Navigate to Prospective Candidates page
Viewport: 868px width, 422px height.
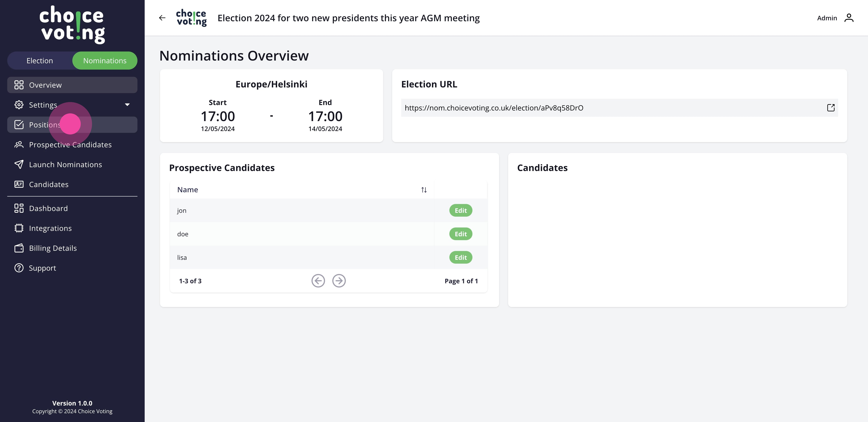coord(70,145)
